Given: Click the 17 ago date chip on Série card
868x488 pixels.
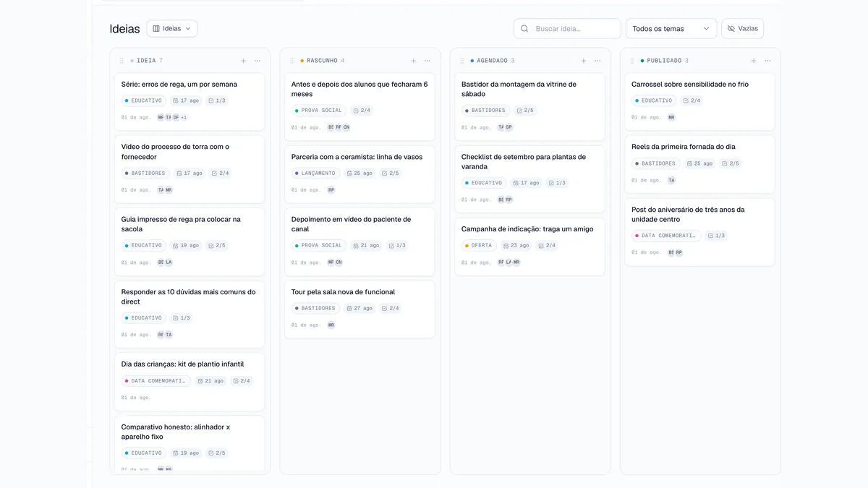Looking at the screenshot, I should click(187, 101).
